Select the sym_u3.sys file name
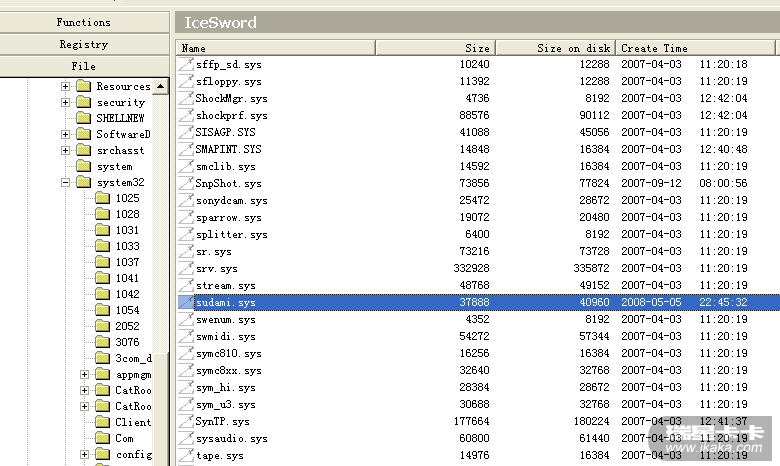Viewport: 780px width, 466px height. (225, 404)
